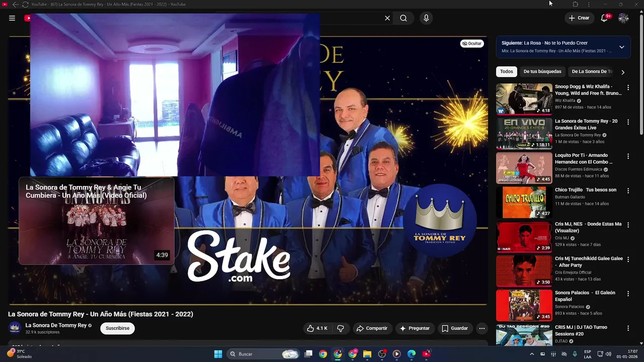Viewport: 644px width, 362px height.
Task: Switch input language ESP LAA
Action: pos(588,354)
